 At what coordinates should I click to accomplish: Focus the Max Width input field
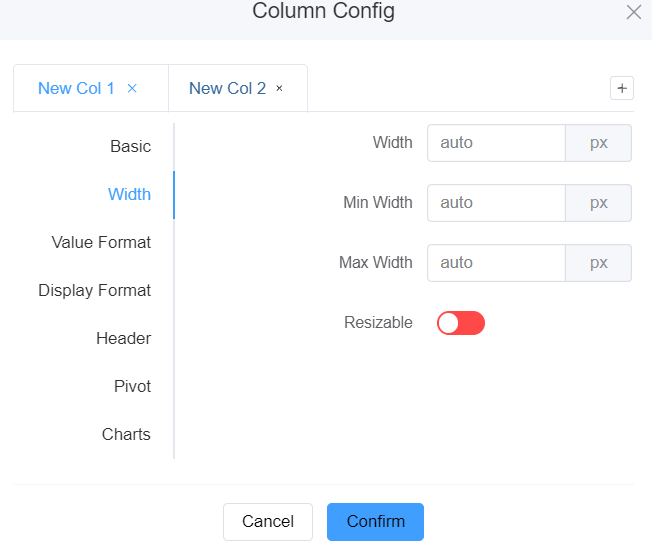coord(496,263)
